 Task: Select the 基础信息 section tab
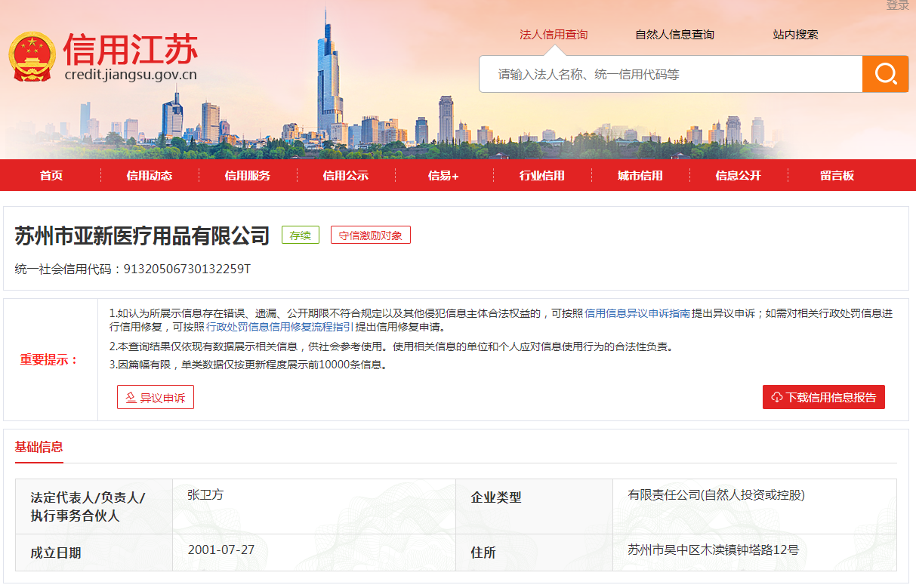tap(39, 447)
